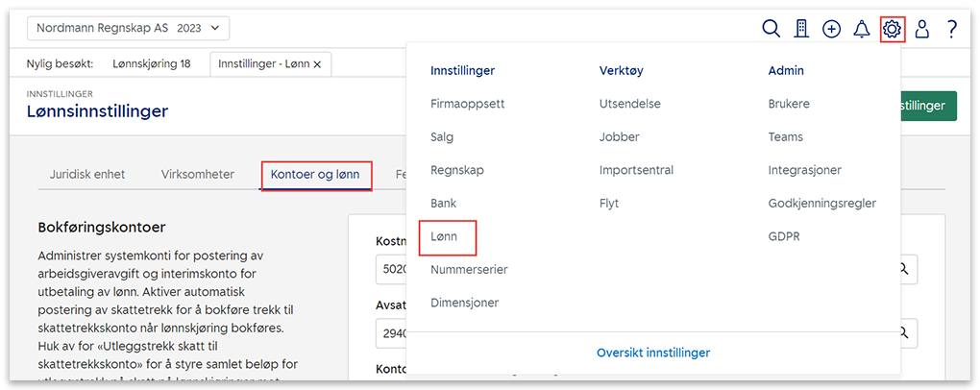Screen dimensions: 980x390
Task: Close the Innstillinger - Lønn tab
Action: coord(317,63)
